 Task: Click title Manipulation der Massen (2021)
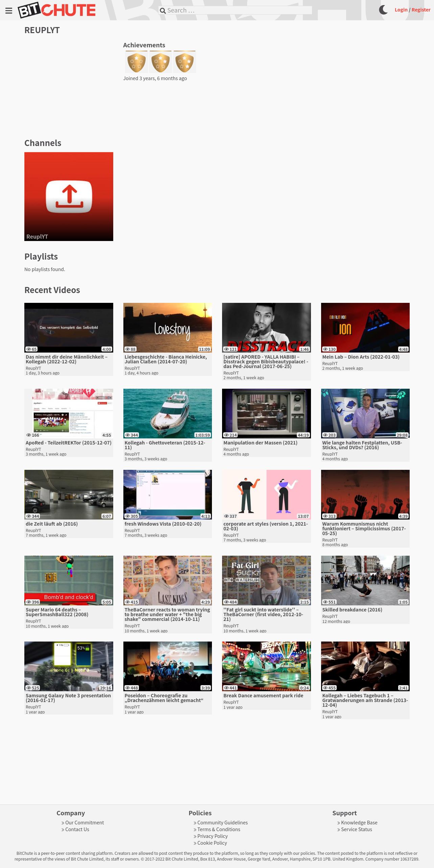260,443
